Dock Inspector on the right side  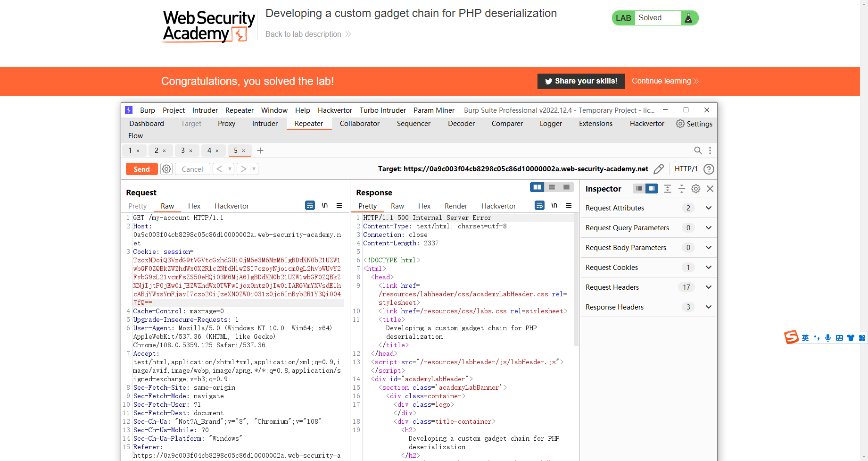click(x=652, y=188)
